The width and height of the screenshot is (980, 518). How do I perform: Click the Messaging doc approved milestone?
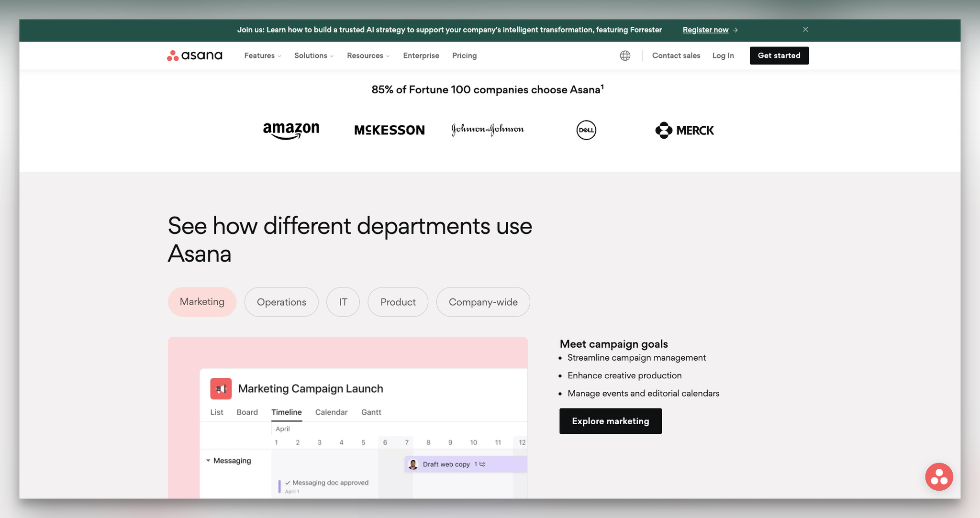click(324, 486)
